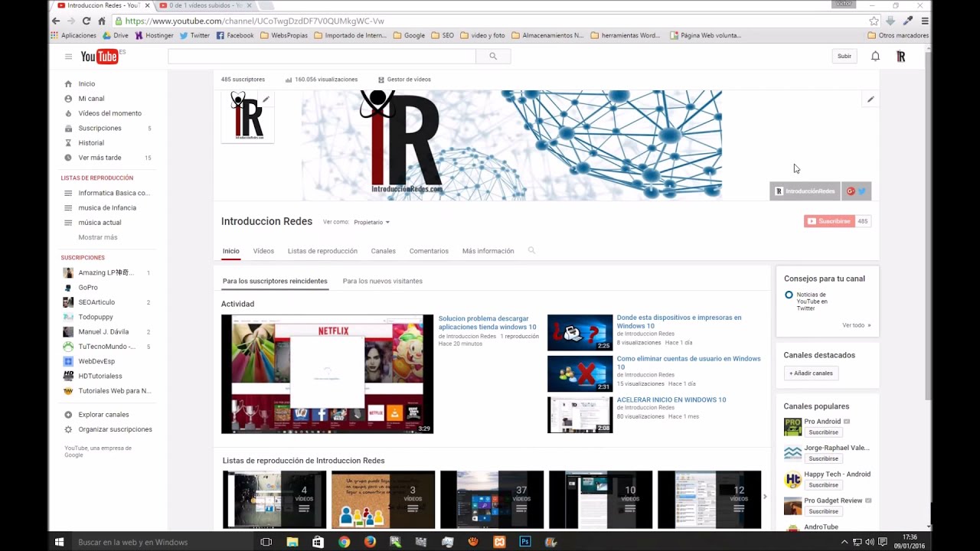Expand Mostrar más in playlists list
The height and width of the screenshot is (551, 980).
pos(97,237)
